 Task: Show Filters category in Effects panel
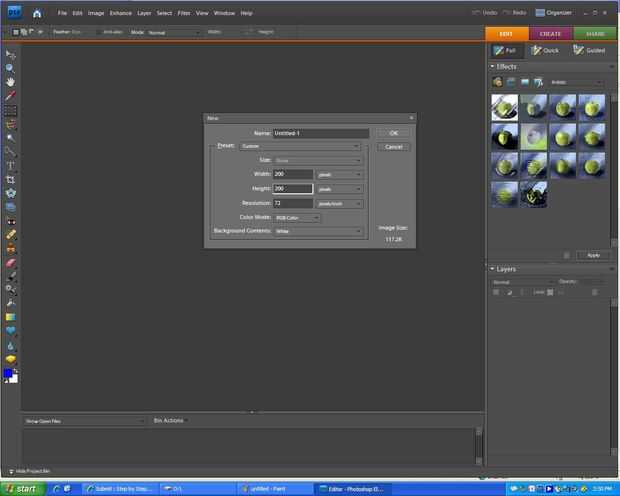coord(497,82)
